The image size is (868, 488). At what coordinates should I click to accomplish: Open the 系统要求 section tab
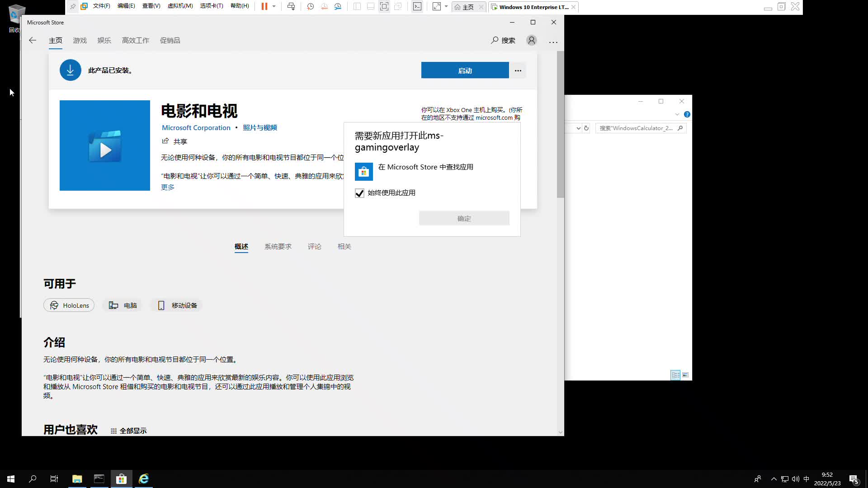point(278,246)
